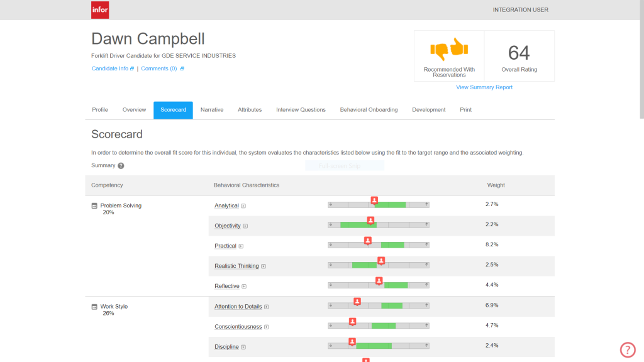Viewport: 644px width, 362px height.
Task: Open the View Summary Report link
Action: coord(484,87)
